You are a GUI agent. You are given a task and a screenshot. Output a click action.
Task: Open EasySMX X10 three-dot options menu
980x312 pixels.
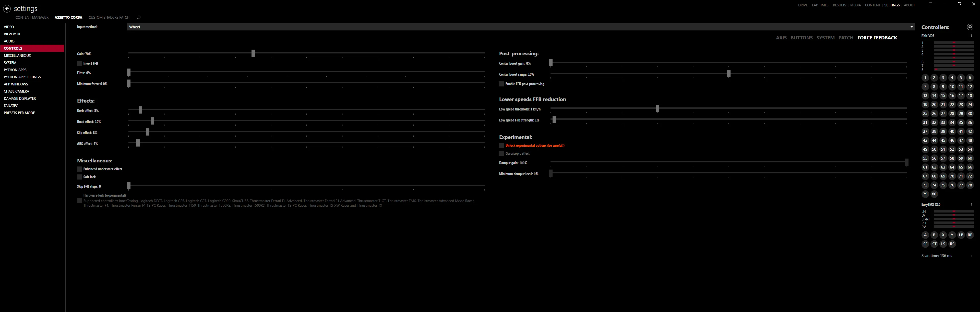971,205
